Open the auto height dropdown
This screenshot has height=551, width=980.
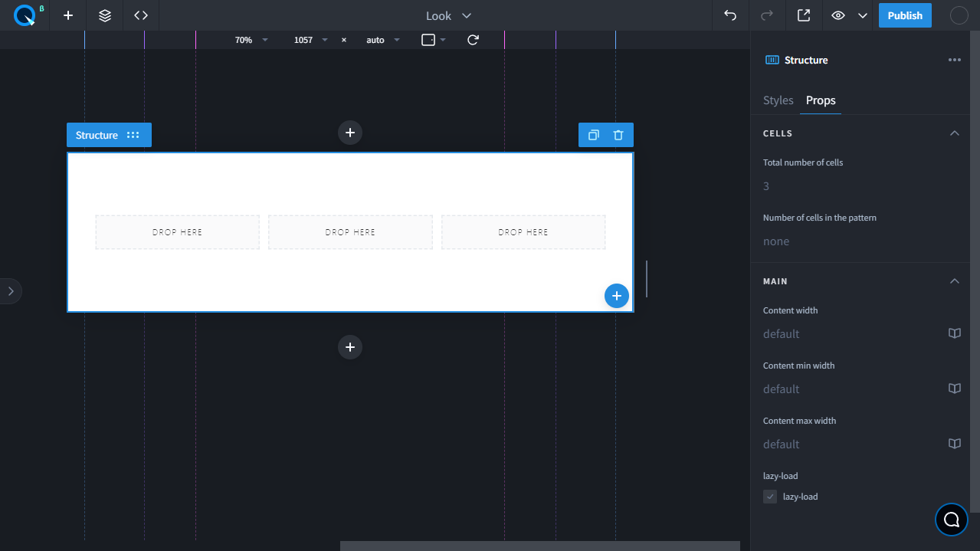pyautogui.click(x=383, y=40)
